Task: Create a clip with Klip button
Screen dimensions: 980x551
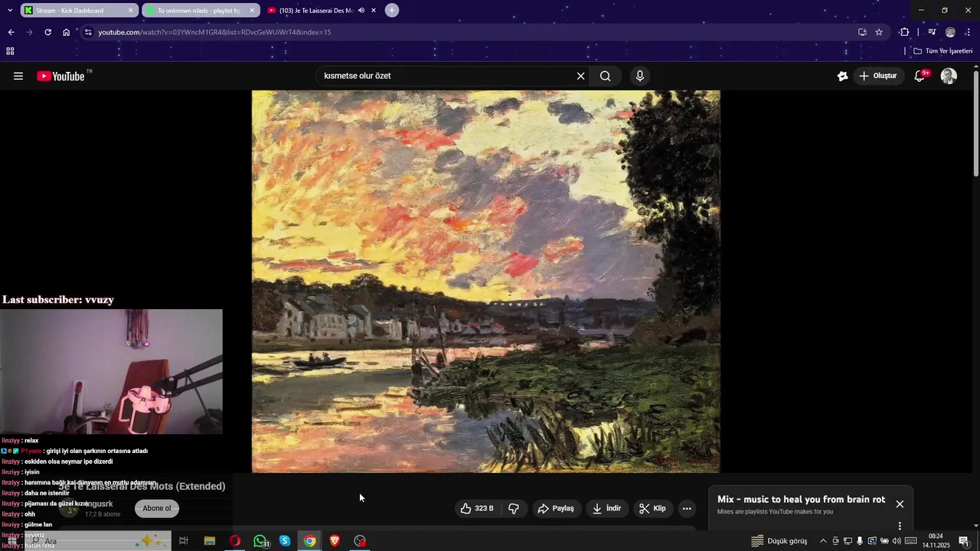Action: (653, 508)
